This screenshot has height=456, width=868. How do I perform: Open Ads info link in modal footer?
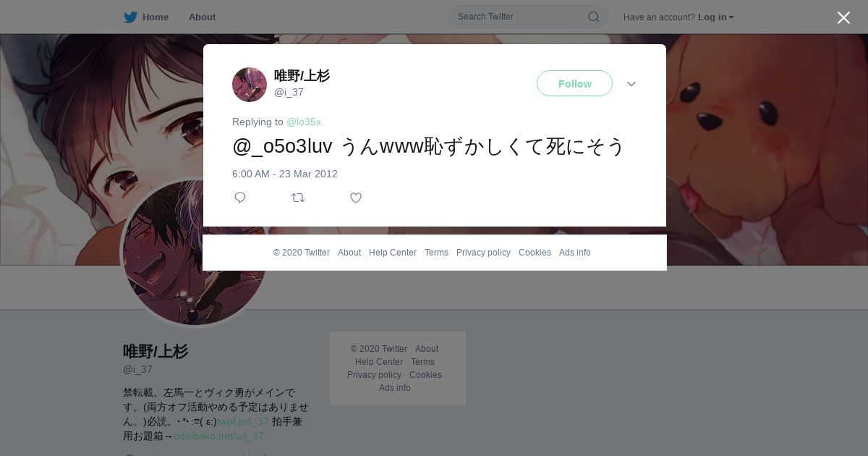[x=575, y=253]
